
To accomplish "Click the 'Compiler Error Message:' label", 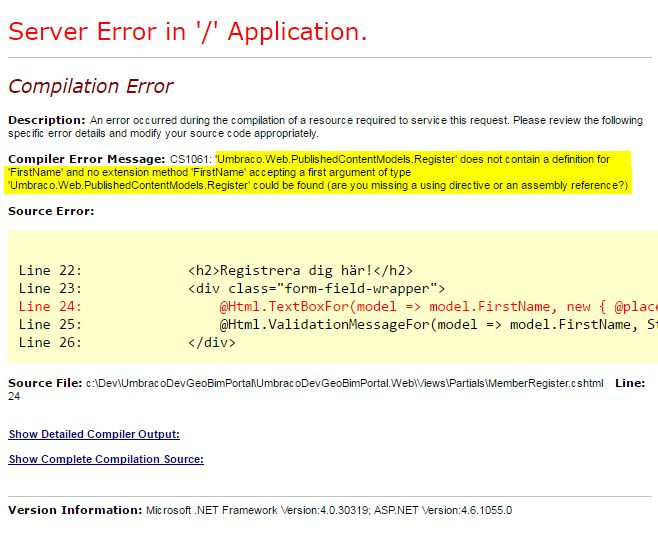I will 86,159.
